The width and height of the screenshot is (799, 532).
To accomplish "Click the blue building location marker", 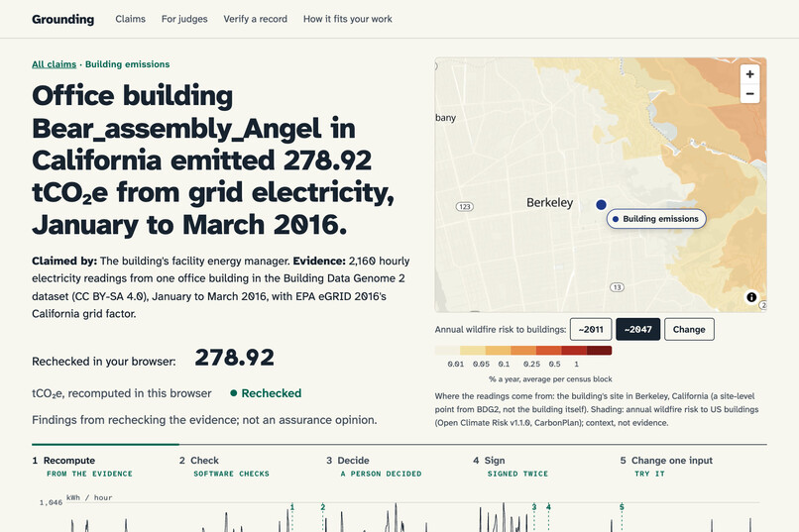I will [x=601, y=205].
